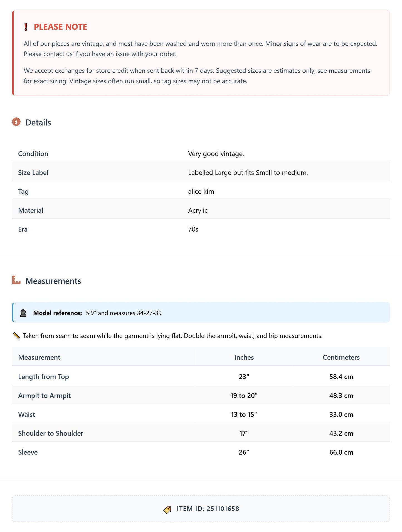Click the red exclamation mark icon
402x532 pixels.
[26, 27]
